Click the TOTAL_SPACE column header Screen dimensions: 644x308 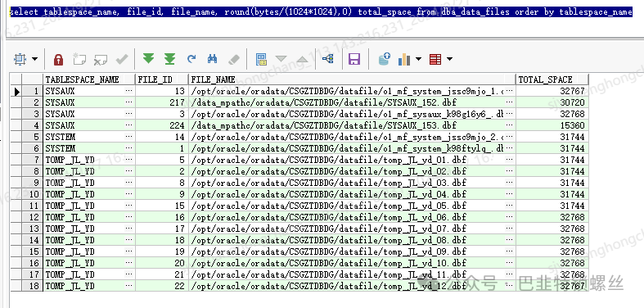[552, 79]
